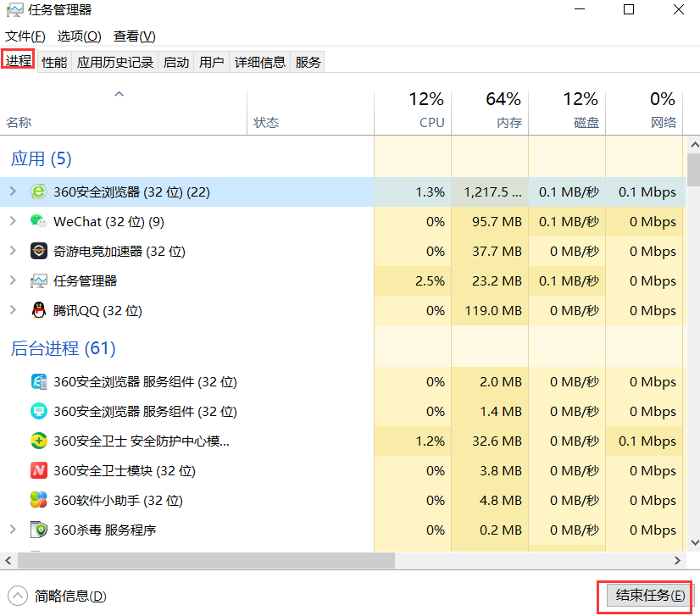
Task: Switch to the 进程 tab
Action: (19, 60)
